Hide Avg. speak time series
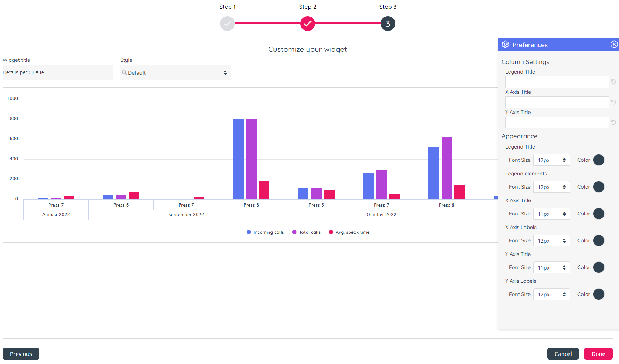 (349, 232)
